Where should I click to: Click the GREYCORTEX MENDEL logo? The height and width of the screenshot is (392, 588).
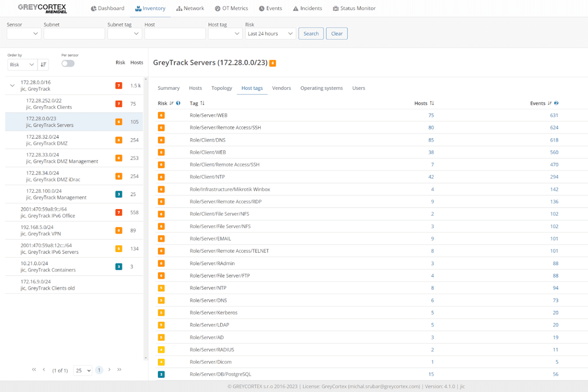pos(42,8)
